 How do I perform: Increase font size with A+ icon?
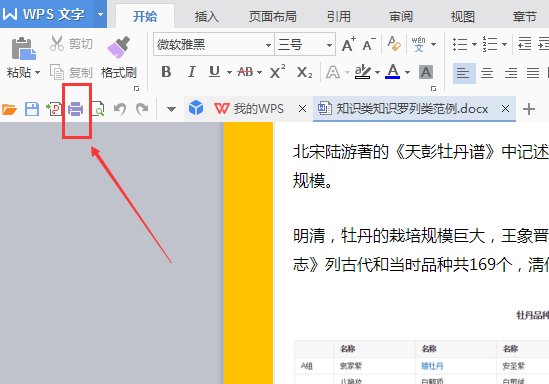(x=348, y=44)
